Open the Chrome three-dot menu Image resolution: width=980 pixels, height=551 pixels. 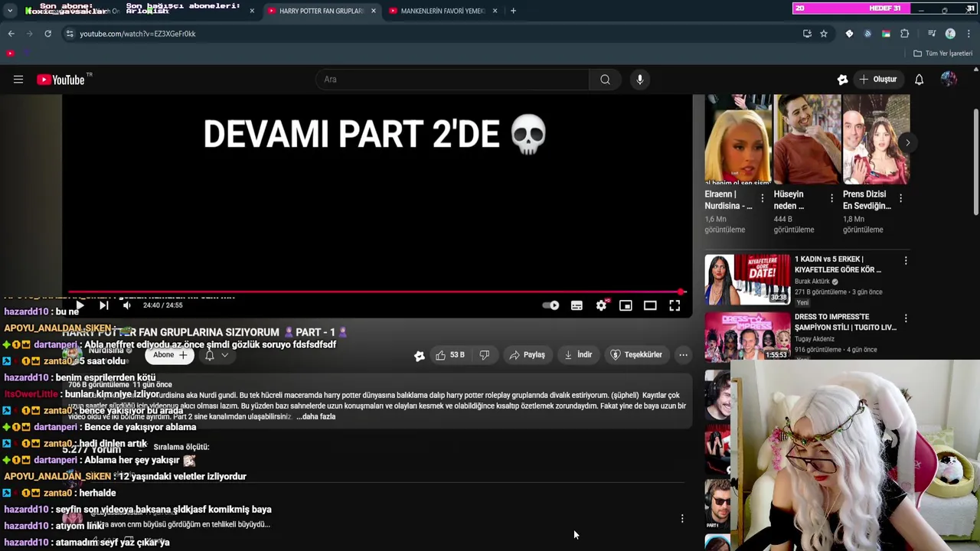pos(969,34)
